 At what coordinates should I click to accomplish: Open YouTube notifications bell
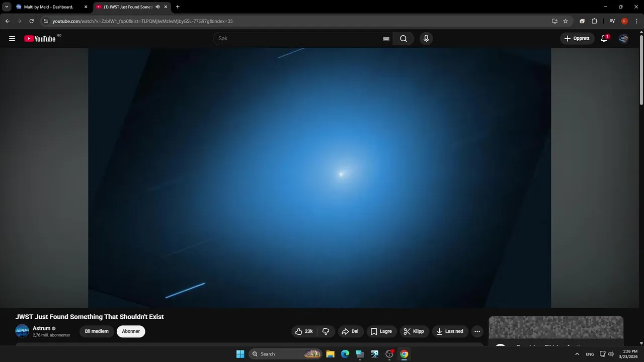(x=604, y=39)
